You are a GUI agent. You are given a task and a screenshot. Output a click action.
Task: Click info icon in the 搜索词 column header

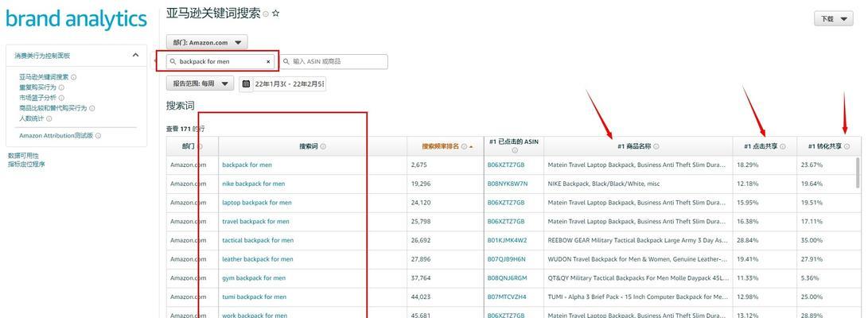tap(323, 146)
